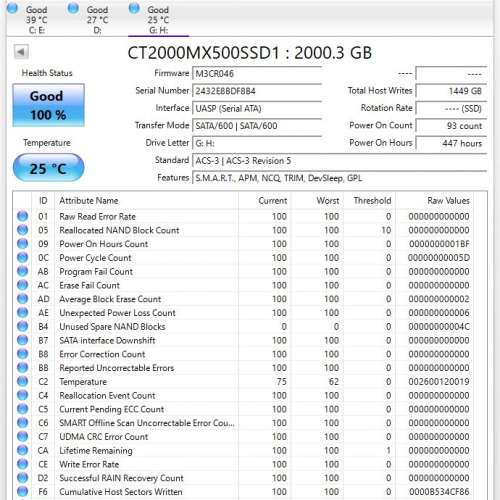Click the Features field listing S.M.A.R.T., APM

point(340,178)
